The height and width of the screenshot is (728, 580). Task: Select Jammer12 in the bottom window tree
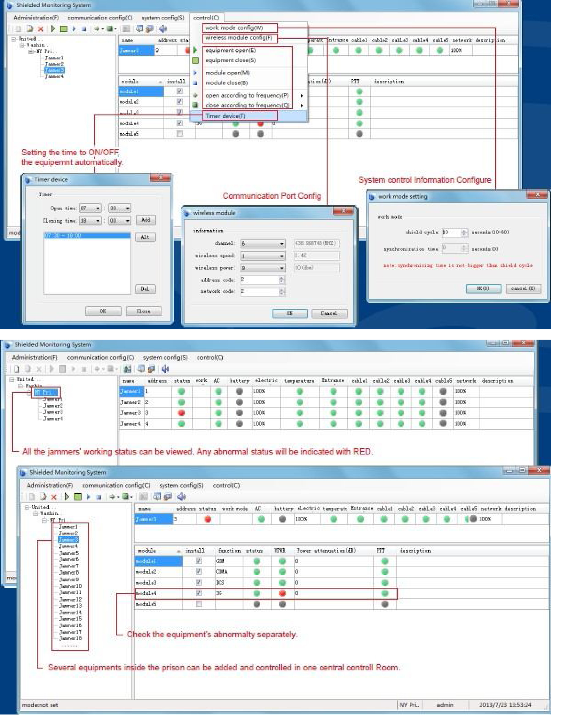coord(70,599)
